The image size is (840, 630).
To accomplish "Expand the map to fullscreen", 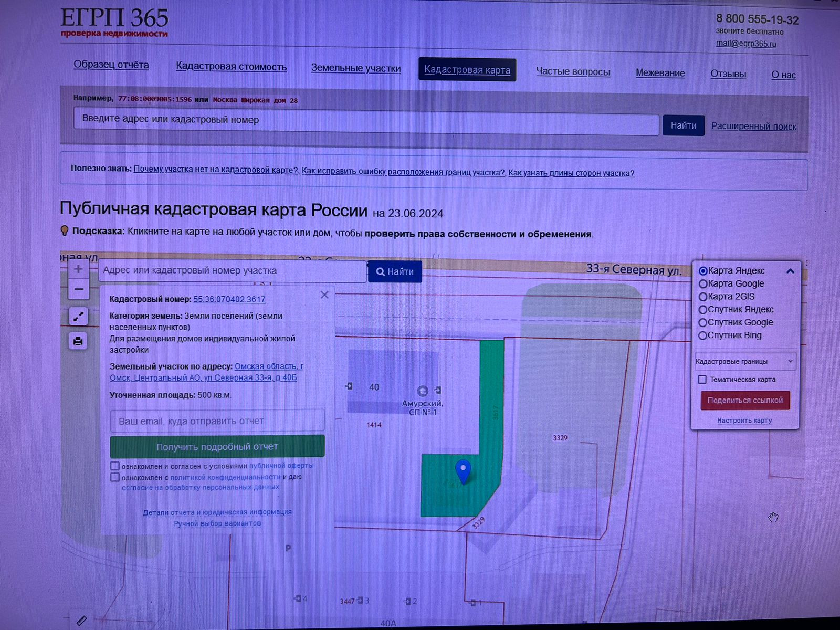I will [78, 317].
